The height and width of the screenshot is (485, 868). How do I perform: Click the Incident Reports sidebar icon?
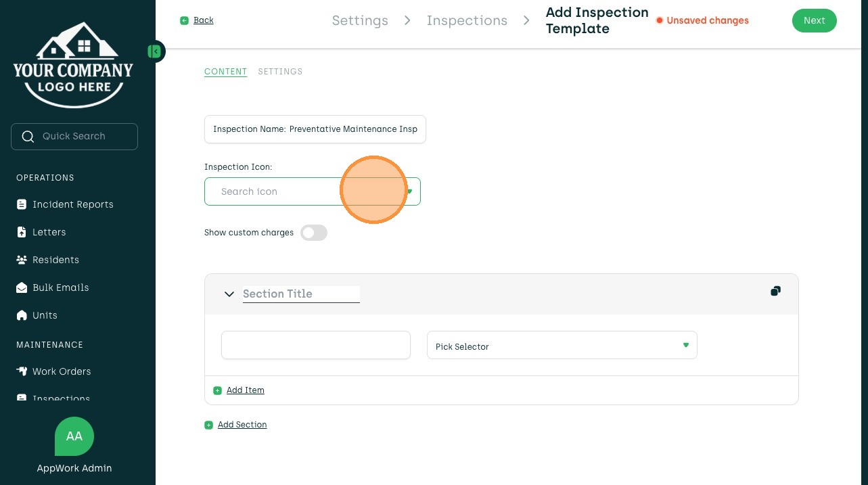pyautogui.click(x=22, y=204)
